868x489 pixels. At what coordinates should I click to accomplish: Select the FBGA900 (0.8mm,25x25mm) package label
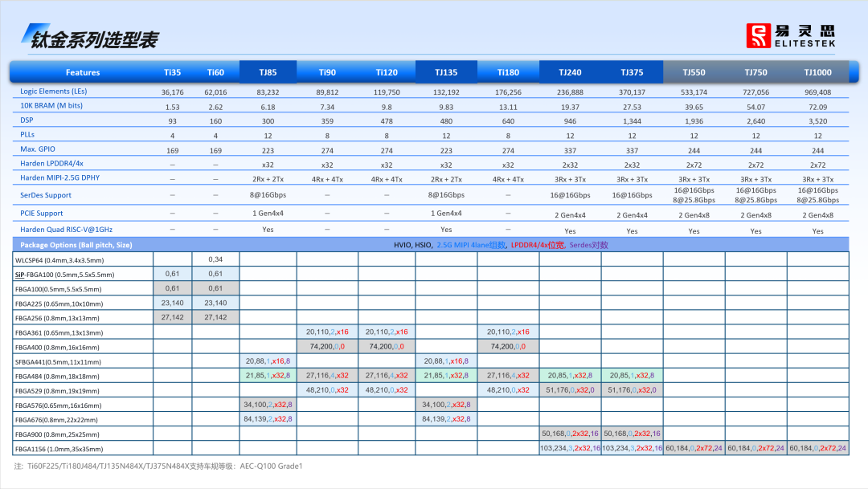tap(57, 434)
